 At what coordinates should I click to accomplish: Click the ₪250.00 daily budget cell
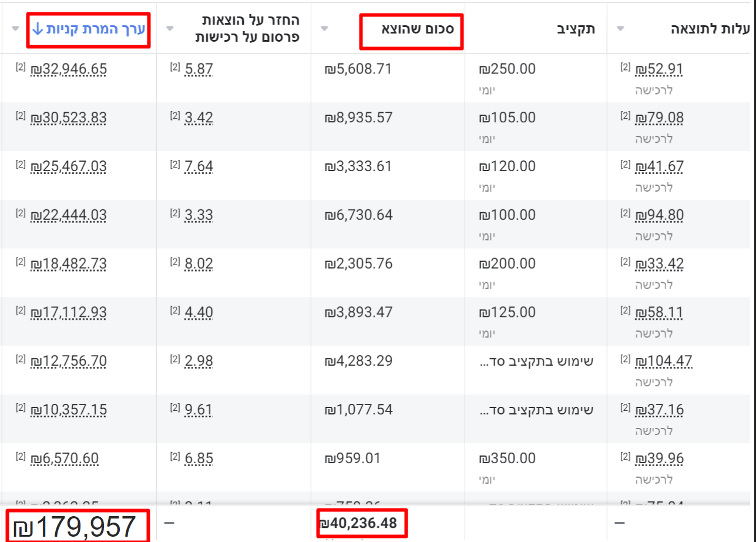coord(507,69)
